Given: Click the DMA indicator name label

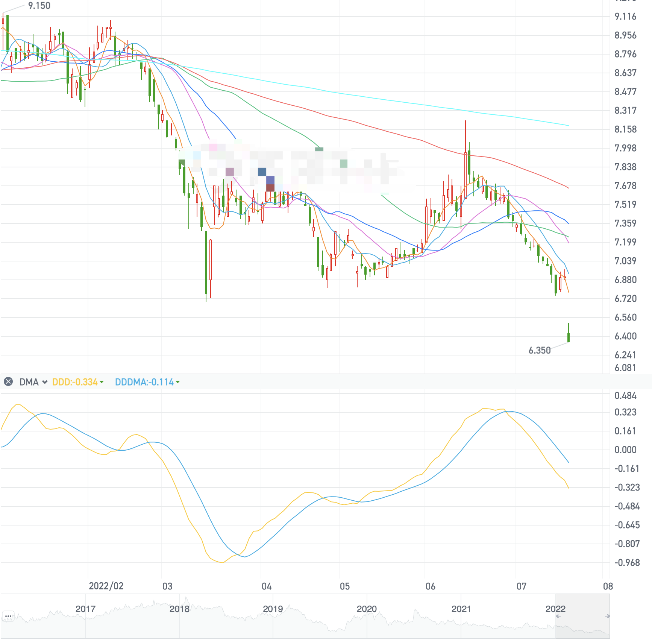Looking at the screenshot, I should (x=29, y=382).
